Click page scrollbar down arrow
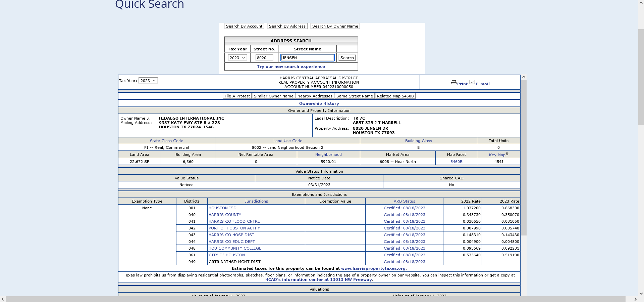This screenshot has width=644, height=302. pos(641,293)
